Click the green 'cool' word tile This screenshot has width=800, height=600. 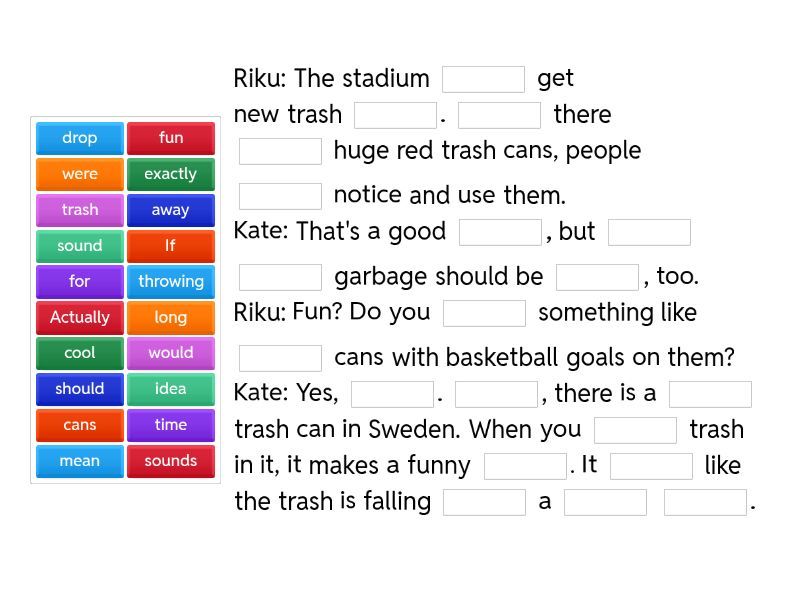click(80, 353)
